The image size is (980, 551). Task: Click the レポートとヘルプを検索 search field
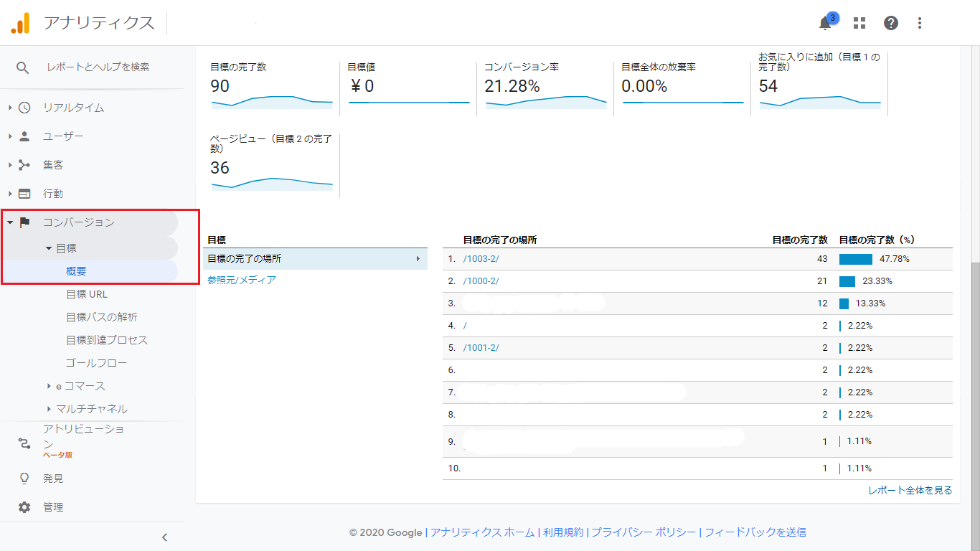coord(98,67)
